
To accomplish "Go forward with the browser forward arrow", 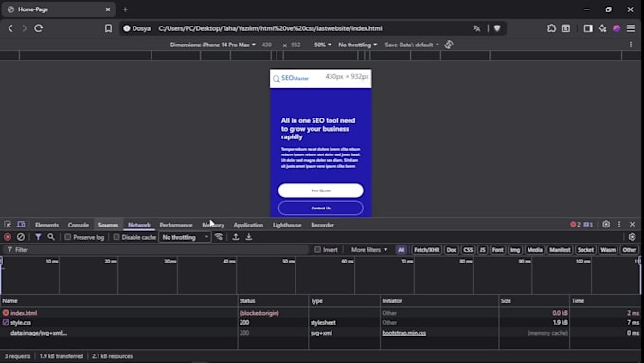I will 25,28.
